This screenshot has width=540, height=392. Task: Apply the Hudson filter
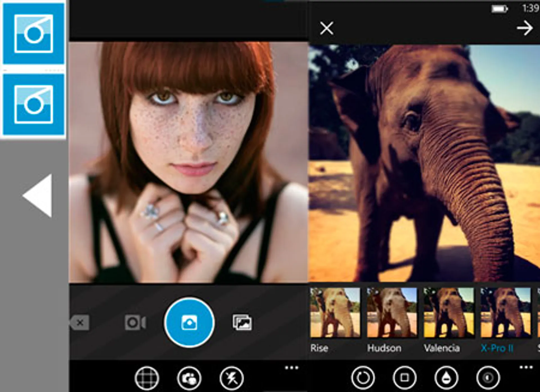click(392, 312)
